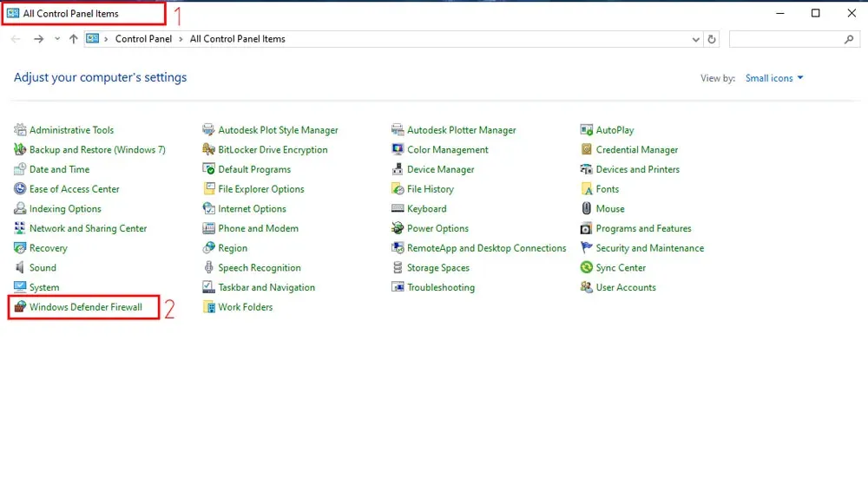Click the Control Panel search box
This screenshot has width=868, height=498.
pos(794,39)
